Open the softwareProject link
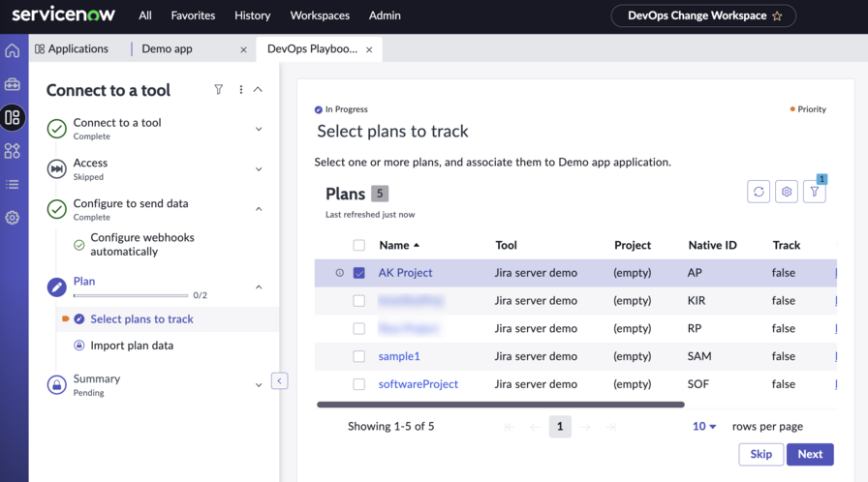The image size is (868, 482). [x=418, y=384]
